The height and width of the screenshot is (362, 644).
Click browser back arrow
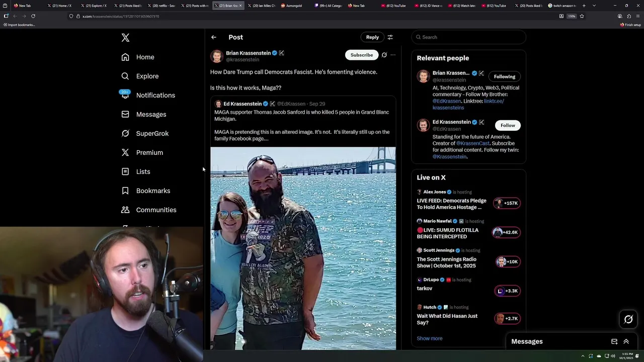[15, 16]
